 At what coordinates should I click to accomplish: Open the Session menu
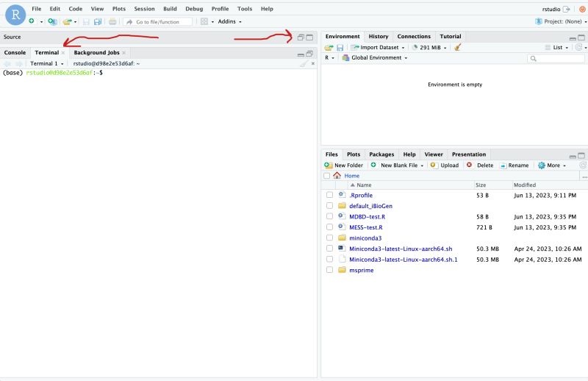[144, 9]
